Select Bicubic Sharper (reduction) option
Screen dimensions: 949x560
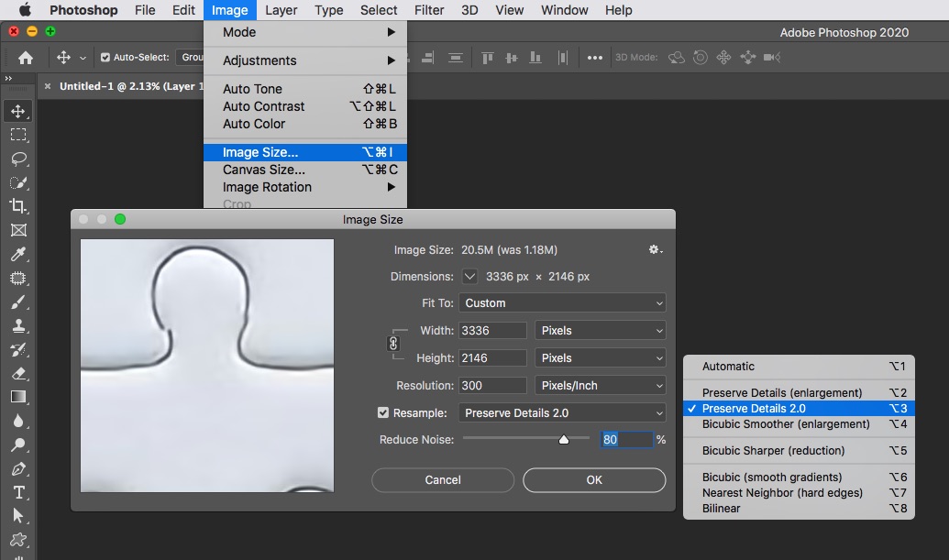(x=773, y=450)
